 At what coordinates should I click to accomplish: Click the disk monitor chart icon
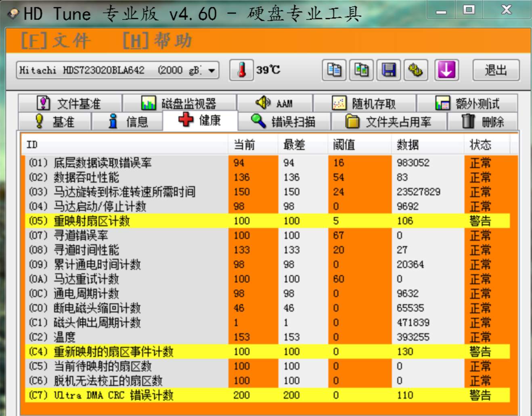pos(148,103)
